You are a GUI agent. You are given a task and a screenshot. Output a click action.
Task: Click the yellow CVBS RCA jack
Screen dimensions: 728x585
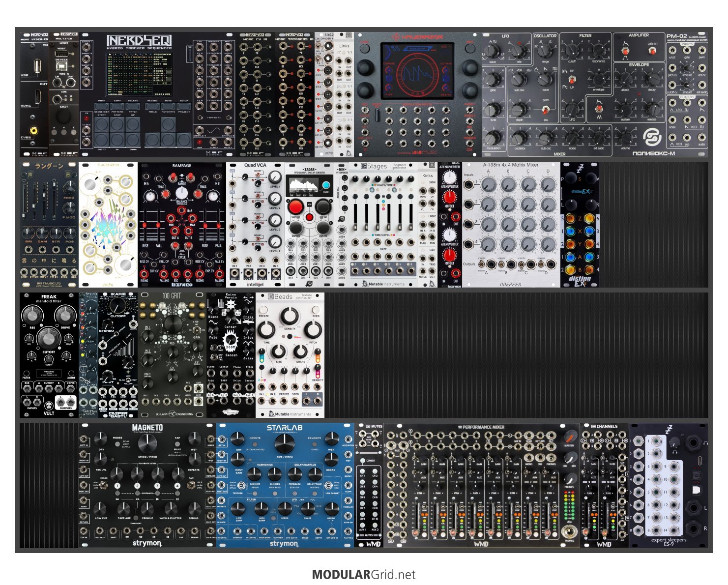33,130
